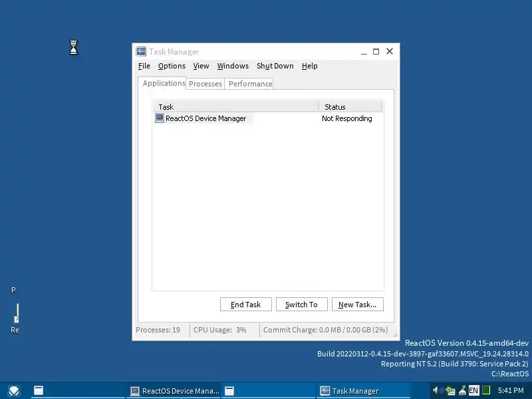Click the Task Manager taskbar button
532x399 pixels.
tap(363, 391)
